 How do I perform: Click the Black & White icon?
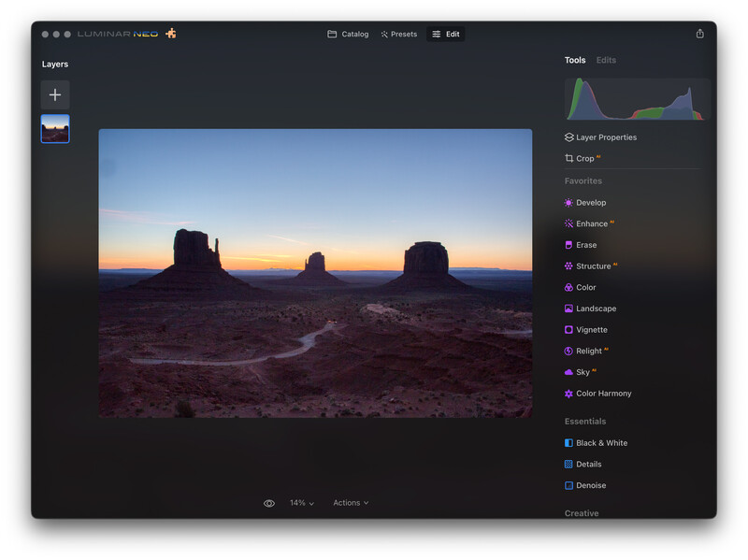[x=568, y=443]
